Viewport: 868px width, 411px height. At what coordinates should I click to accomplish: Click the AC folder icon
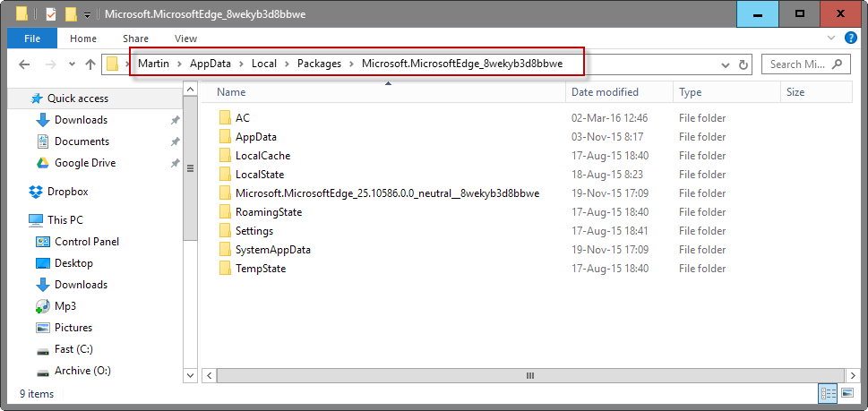[x=224, y=117]
